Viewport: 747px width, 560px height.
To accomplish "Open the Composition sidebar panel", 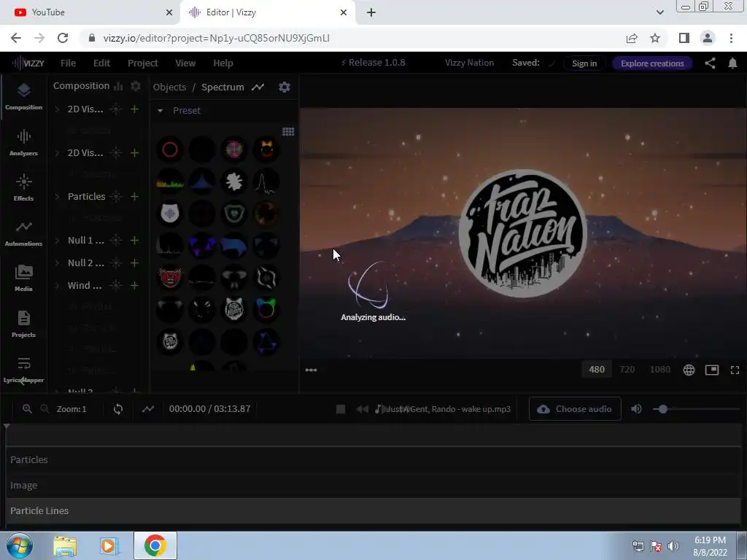I will (23, 97).
